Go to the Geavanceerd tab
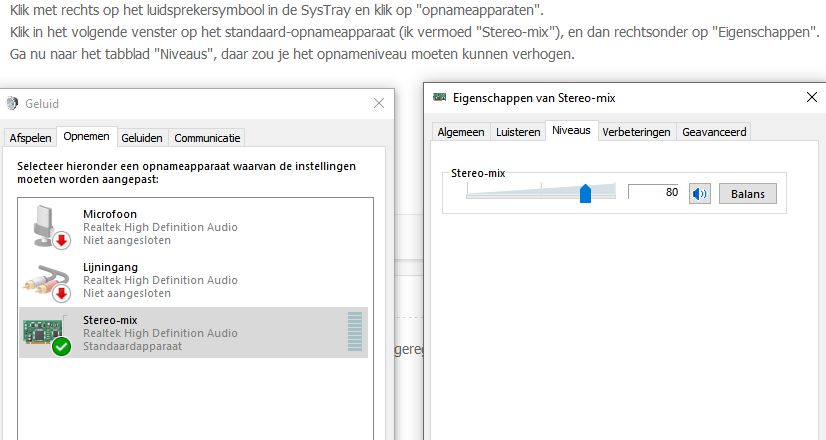Screen dimensions: 826x440 click(x=714, y=132)
